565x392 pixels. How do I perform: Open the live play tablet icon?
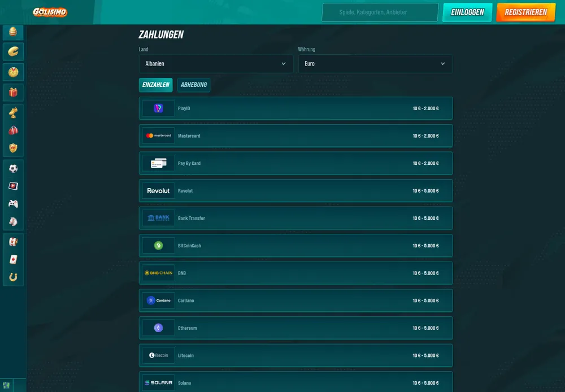tap(13, 186)
